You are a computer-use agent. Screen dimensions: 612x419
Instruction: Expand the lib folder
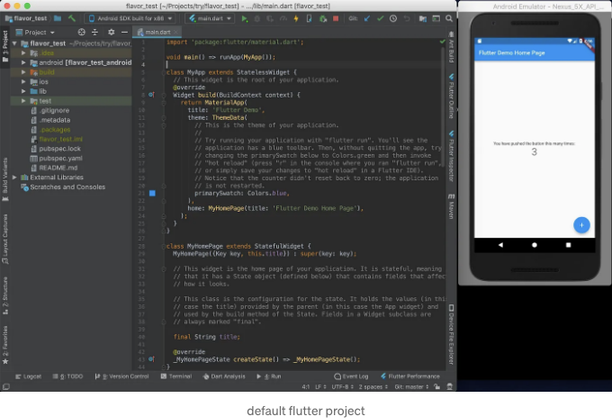click(x=23, y=91)
